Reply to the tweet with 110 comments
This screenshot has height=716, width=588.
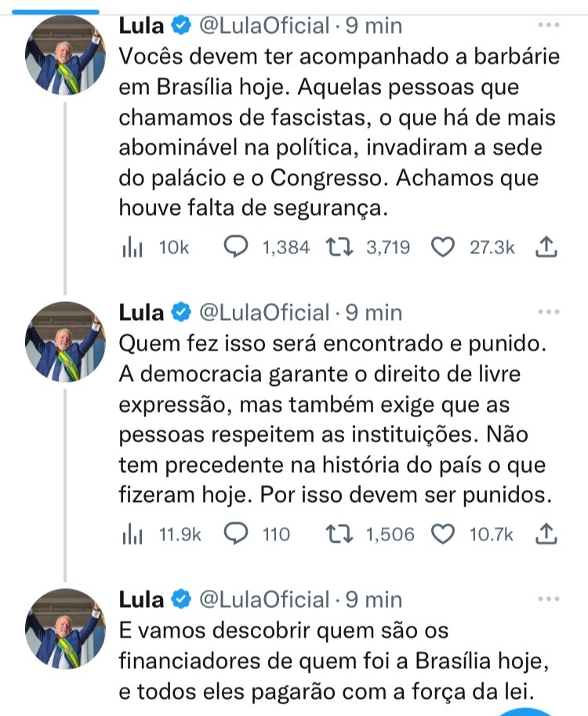(236, 535)
